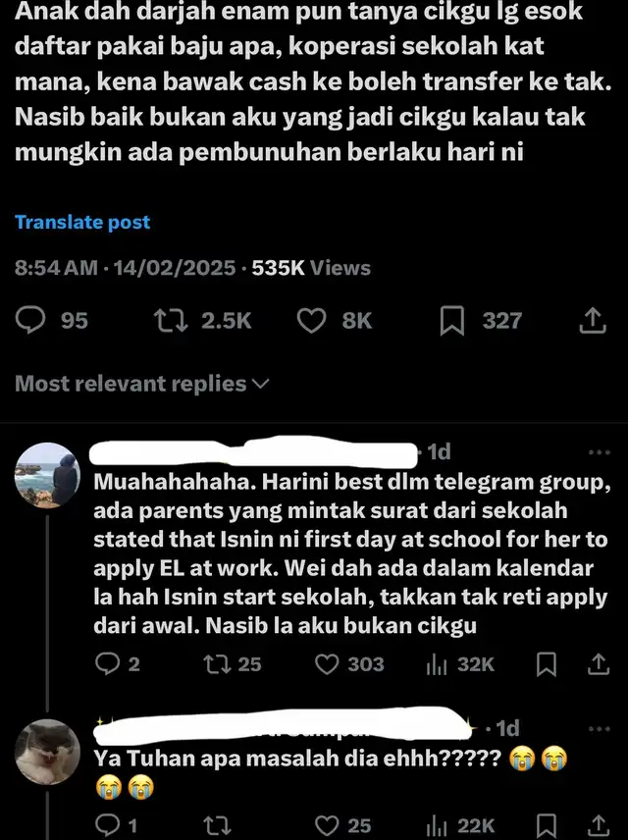Bookmark the main post (327)
The image size is (628, 840).
point(481,321)
